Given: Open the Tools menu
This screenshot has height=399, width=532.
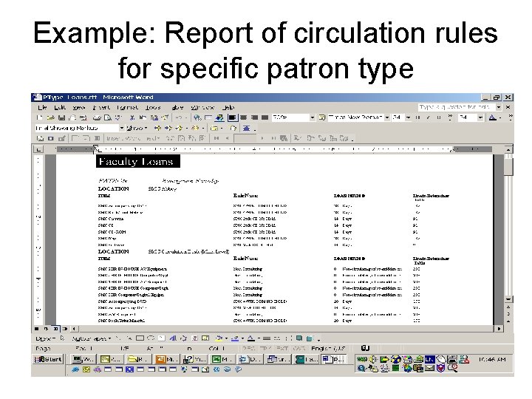Looking at the screenshot, I should pyautogui.click(x=153, y=107).
